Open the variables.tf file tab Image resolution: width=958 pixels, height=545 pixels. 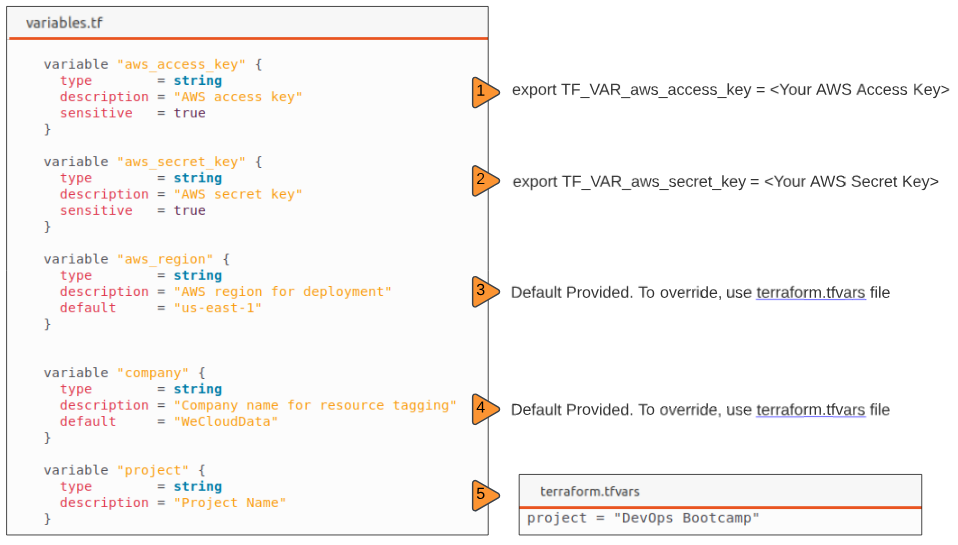[64, 22]
